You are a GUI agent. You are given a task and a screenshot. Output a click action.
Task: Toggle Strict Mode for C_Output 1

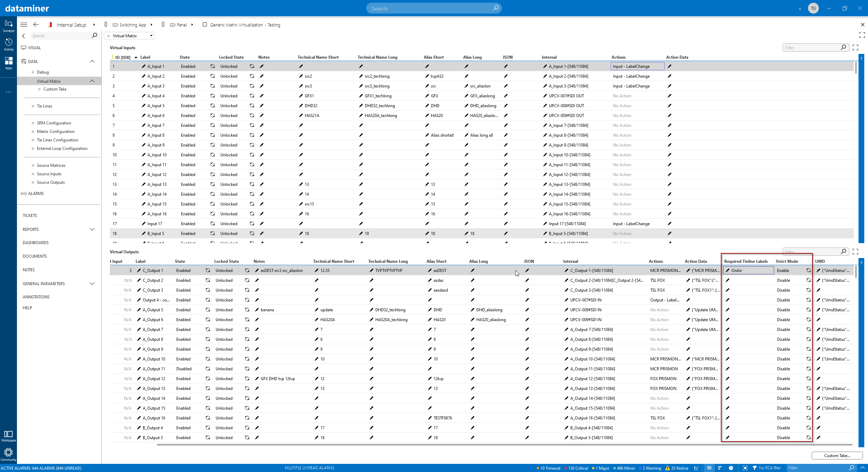coord(809,271)
